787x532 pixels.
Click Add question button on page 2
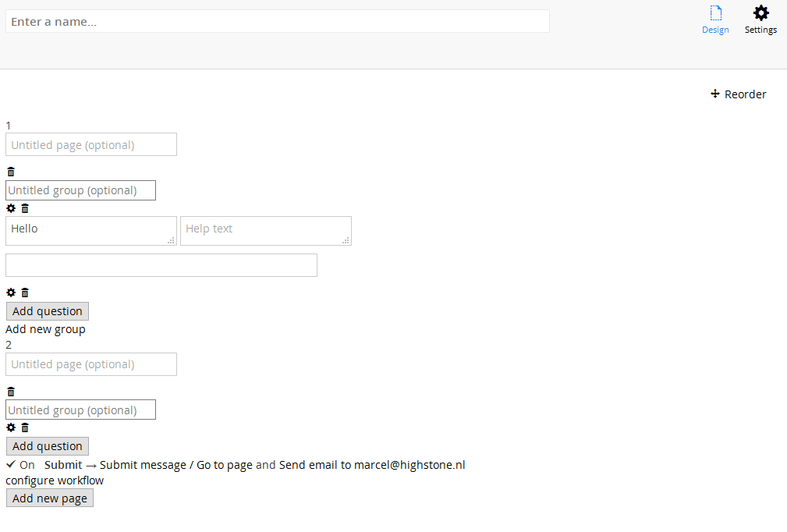(48, 446)
